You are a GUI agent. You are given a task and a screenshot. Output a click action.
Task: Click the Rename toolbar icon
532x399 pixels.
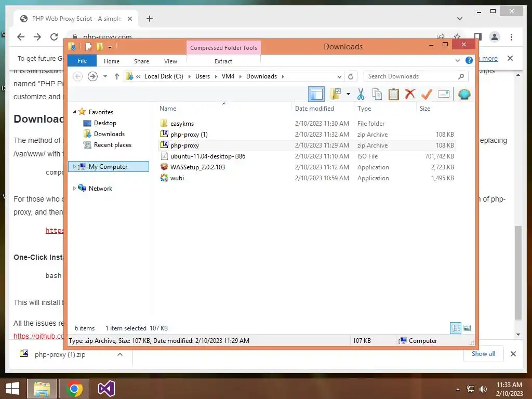point(444,94)
